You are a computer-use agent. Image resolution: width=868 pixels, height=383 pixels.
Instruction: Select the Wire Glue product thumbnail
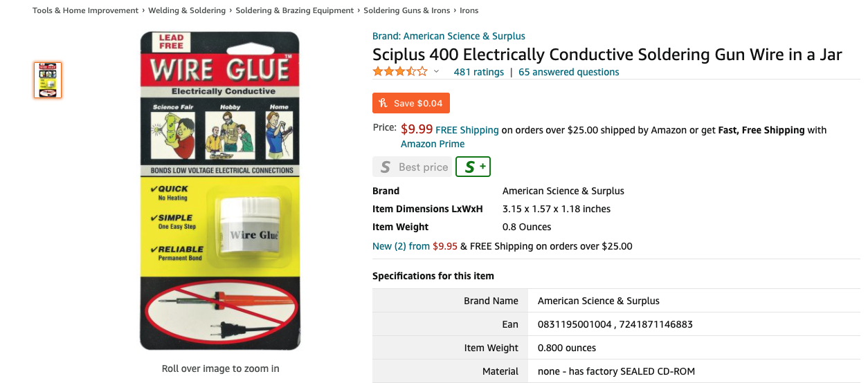[48, 80]
